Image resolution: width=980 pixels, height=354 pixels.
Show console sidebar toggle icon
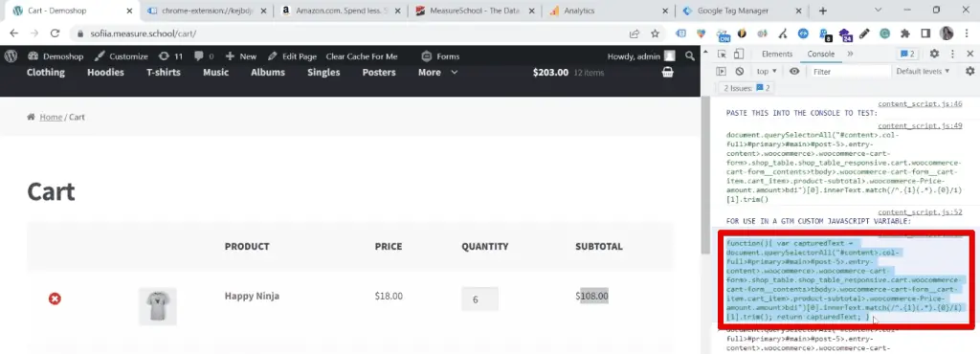(x=722, y=71)
